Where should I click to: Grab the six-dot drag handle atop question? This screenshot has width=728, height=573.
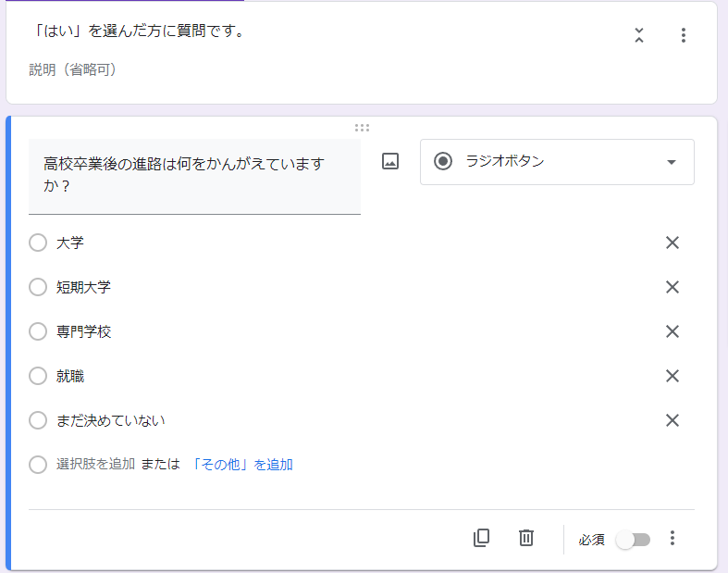coord(362,128)
